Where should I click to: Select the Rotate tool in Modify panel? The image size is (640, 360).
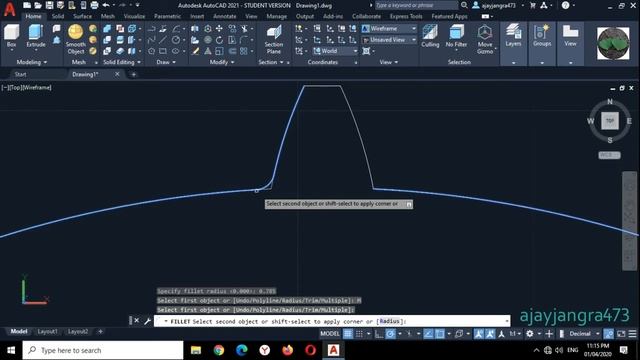tap(220, 40)
